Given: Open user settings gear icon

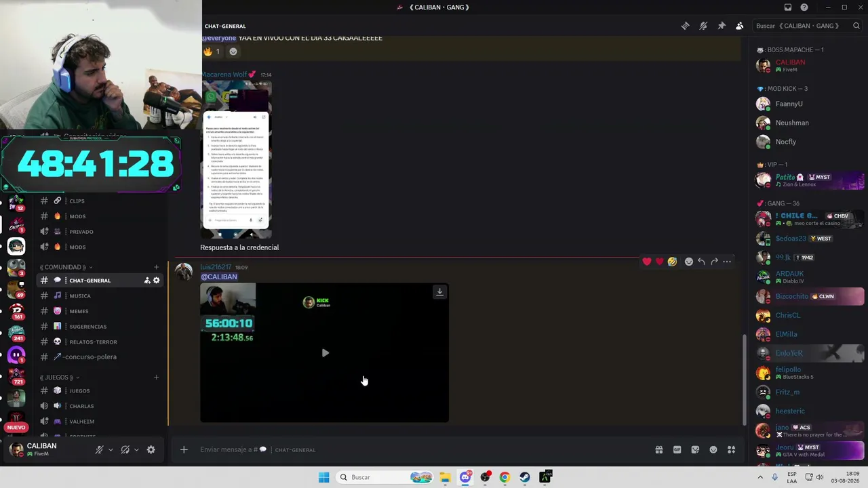Looking at the screenshot, I should click(151, 449).
